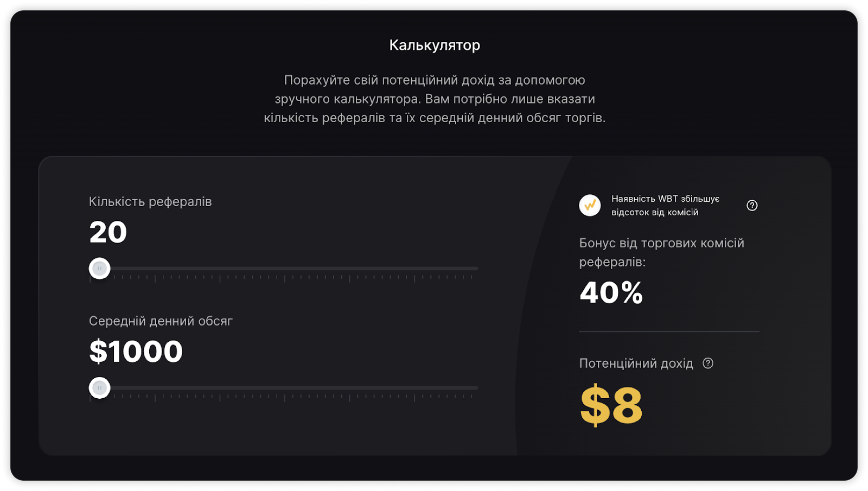Show help icon next to Потенційний дохід
This screenshot has width=868, height=491.
tap(708, 364)
